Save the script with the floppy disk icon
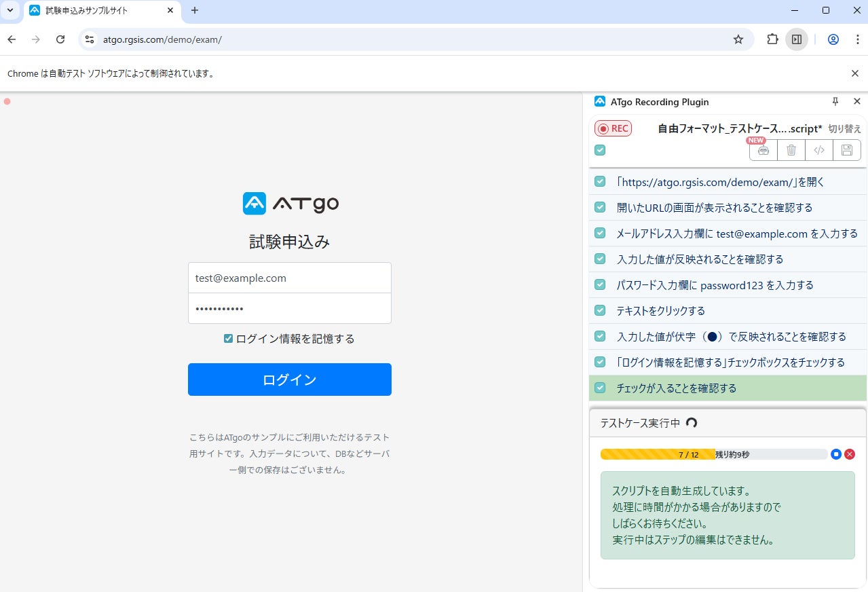Screen dimensions: 868x592 pyautogui.click(x=847, y=150)
